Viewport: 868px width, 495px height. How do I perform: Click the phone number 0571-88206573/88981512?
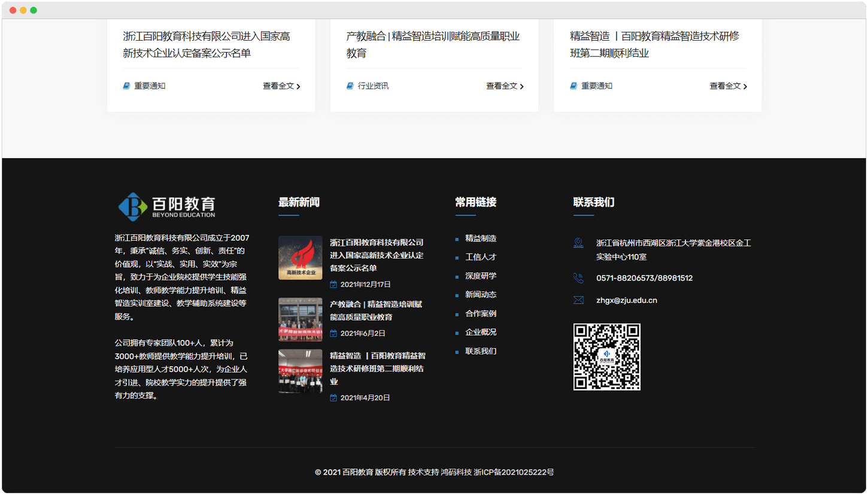[644, 278]
